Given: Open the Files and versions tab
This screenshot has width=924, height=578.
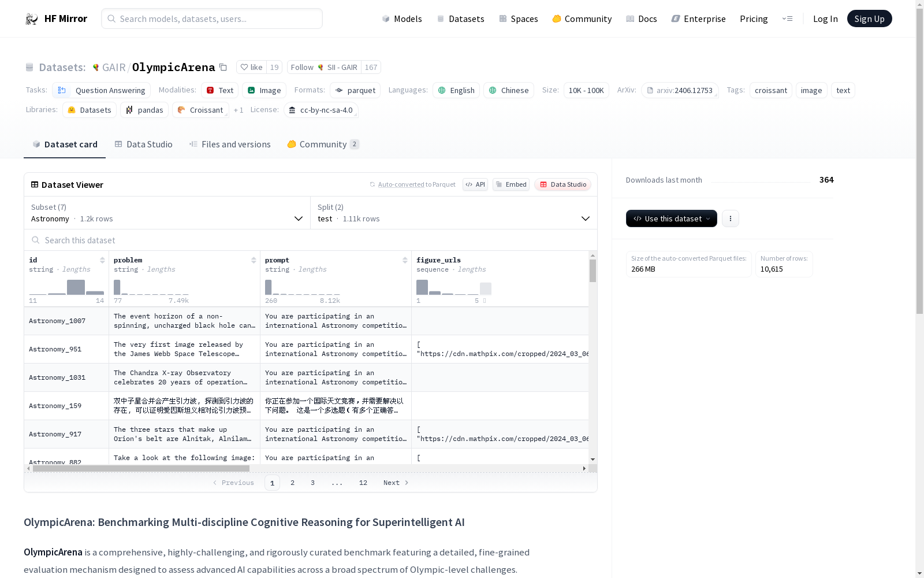Looking at the screenshot, I should 230,144.
